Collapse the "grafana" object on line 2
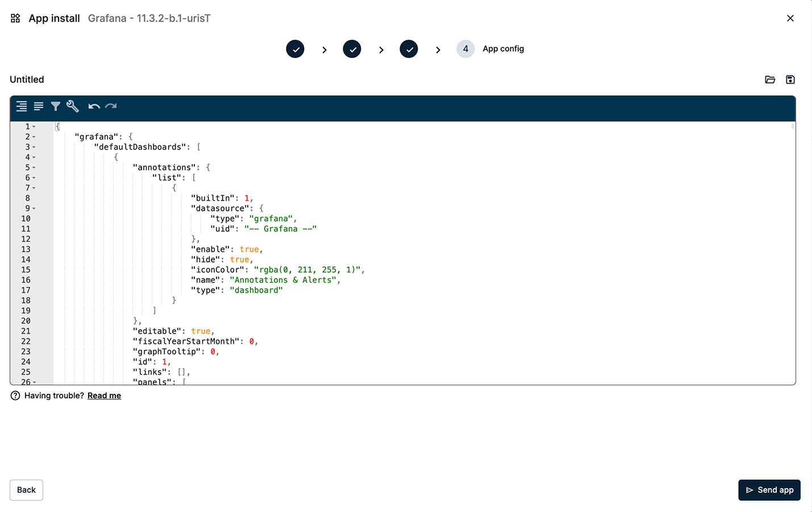 [34, 137]
